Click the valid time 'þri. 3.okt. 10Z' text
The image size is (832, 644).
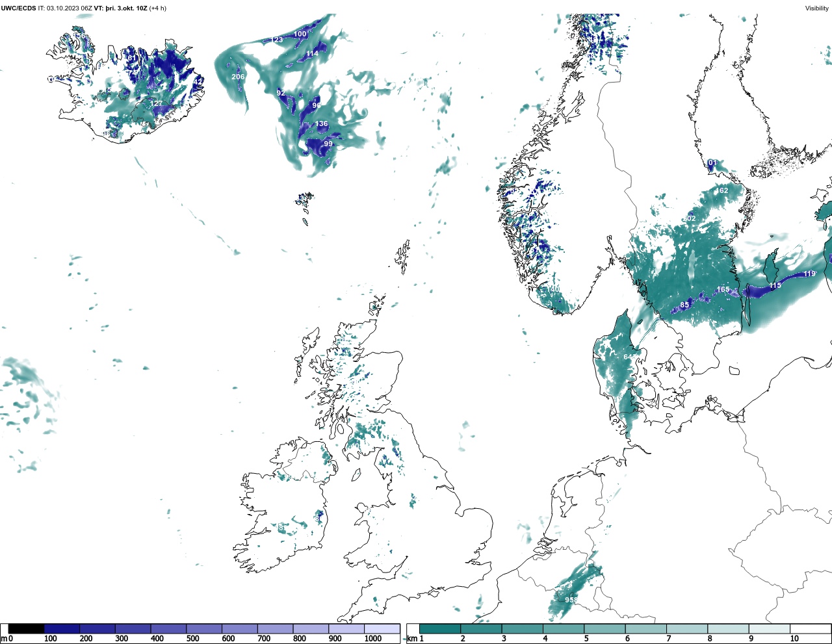pos(127,8)
